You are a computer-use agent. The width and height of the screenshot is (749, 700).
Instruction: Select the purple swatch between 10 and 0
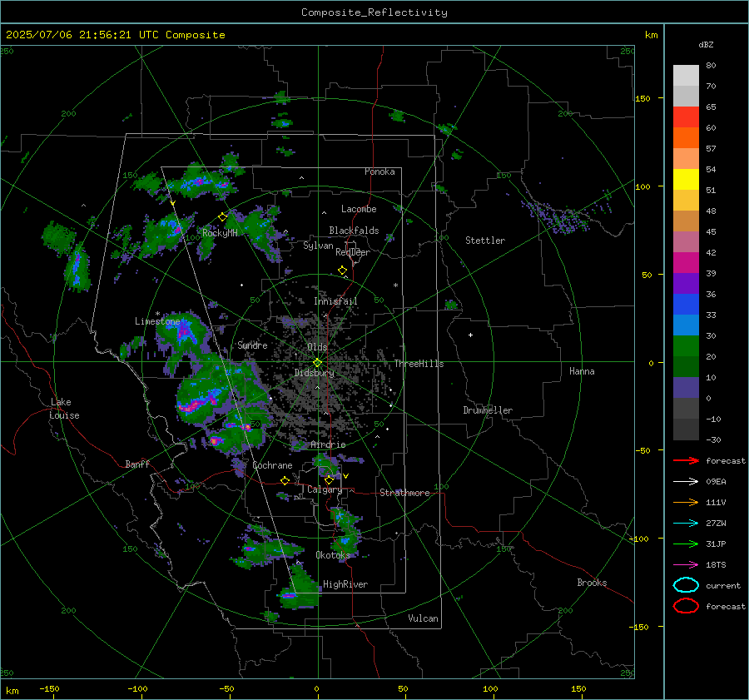click(x=686, y=387)
